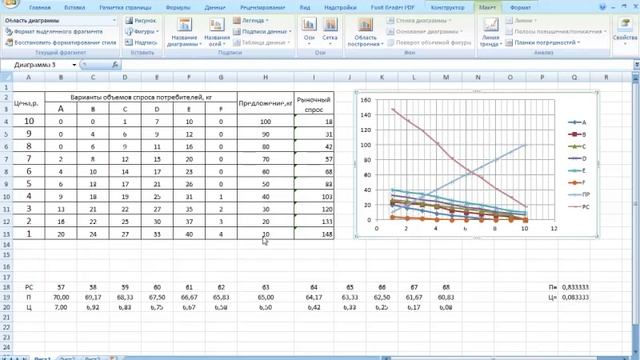Open the Конструктор chart tools tab
The width and height of the screenshot is (640, 360).
coord(447,7)
